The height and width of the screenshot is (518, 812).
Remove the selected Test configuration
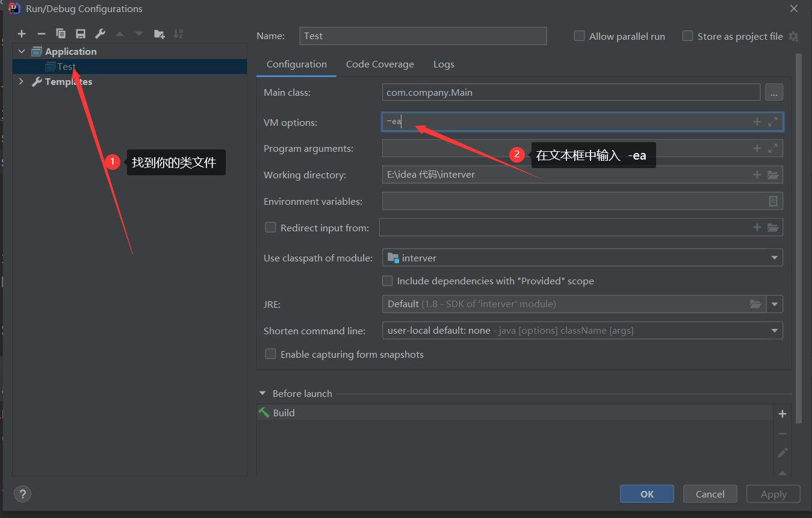click(x=40, y=34)
